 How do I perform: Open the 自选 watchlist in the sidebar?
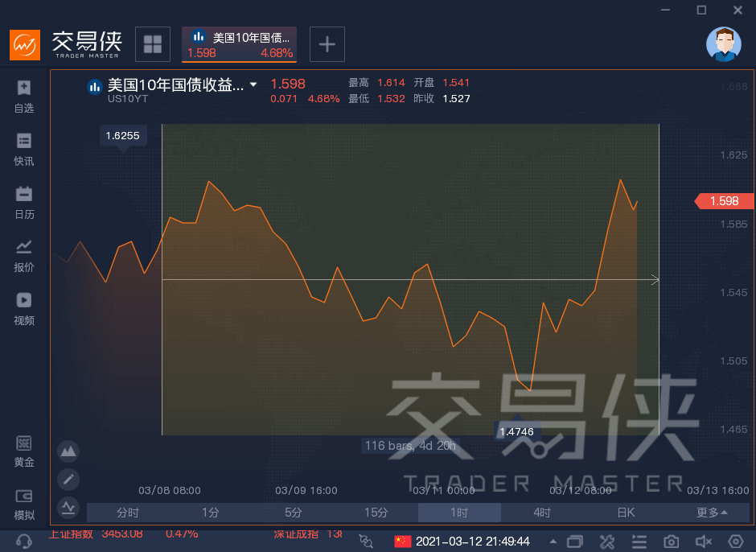coord(24,97)
